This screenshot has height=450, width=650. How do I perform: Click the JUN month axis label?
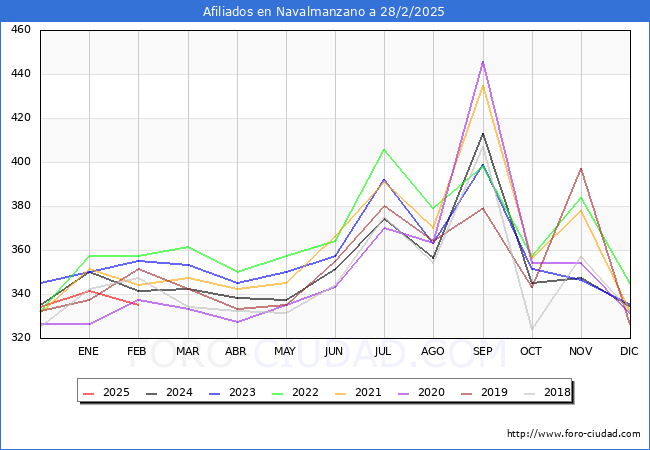334,351
